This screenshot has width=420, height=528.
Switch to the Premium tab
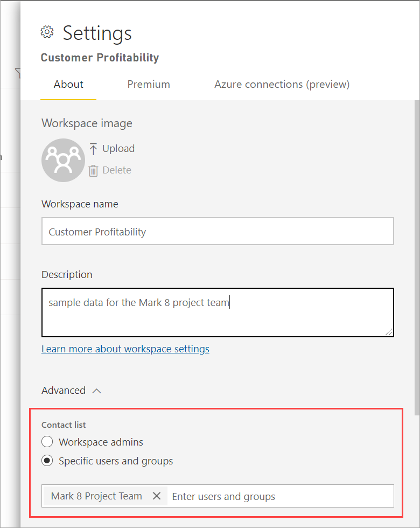(x=149, y=85)
